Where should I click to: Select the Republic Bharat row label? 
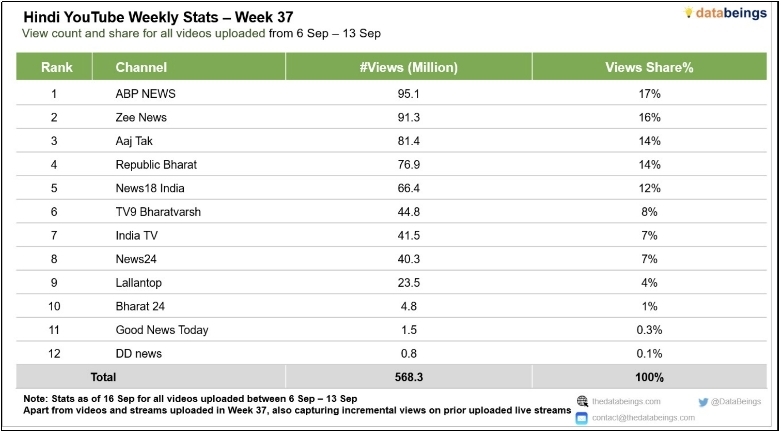click(154, 164)
